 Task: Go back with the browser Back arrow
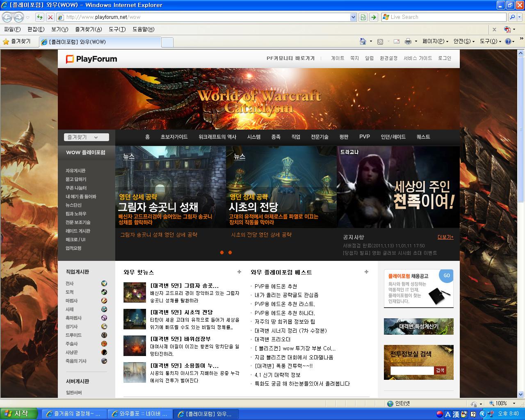click(x=7, y=17)
